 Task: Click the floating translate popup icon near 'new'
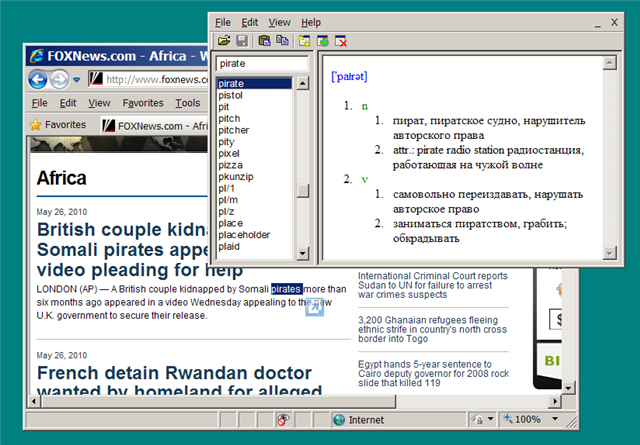(x=314, y=307)
